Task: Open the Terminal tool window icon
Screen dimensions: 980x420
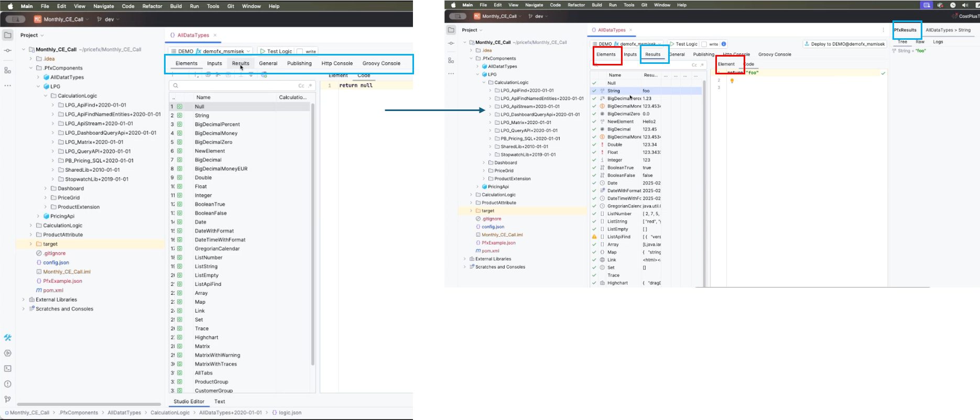Action: coord(7,369)
